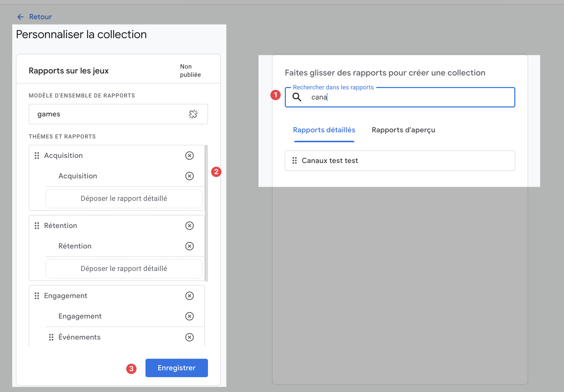
Task: Remove the Acquisition sub-report via X icon
Action: point(189,176)
